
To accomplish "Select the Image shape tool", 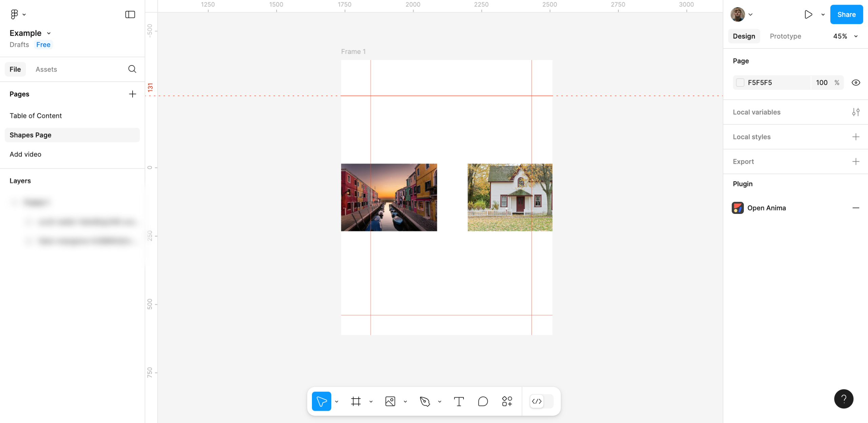I will click(x=390, y=401).
